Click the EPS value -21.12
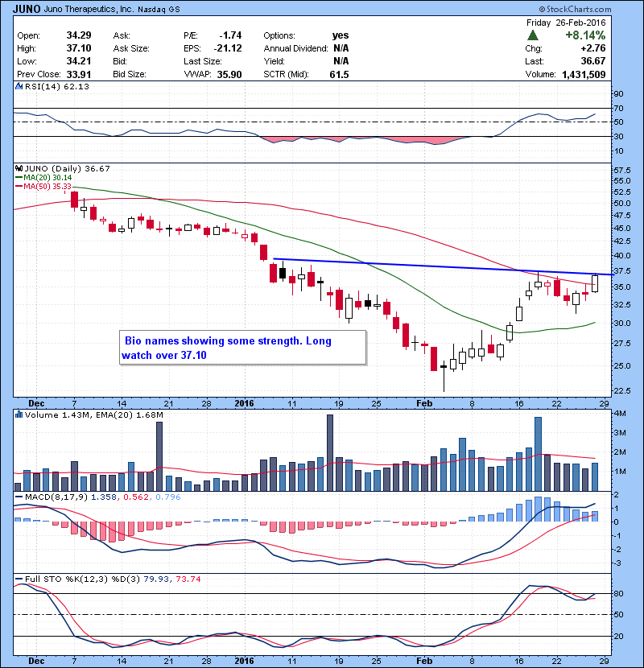644x668 pixels. [228, 48]
